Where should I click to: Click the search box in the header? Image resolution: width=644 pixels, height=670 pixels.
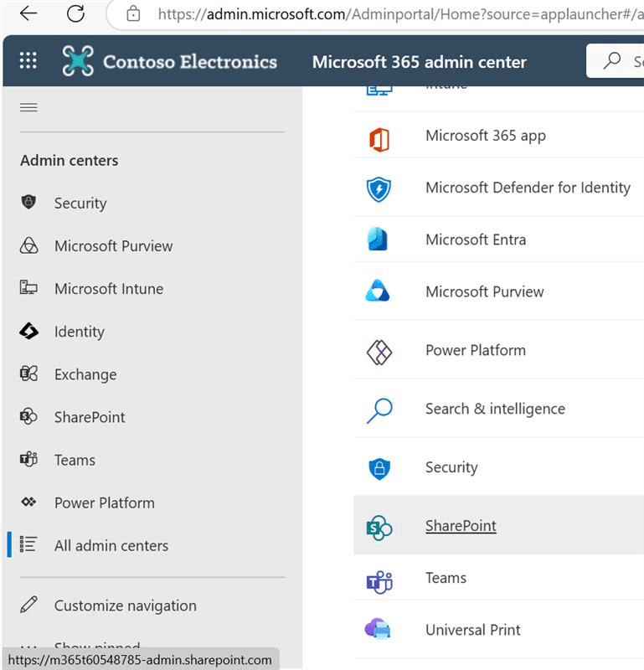(x=620, y=61)
